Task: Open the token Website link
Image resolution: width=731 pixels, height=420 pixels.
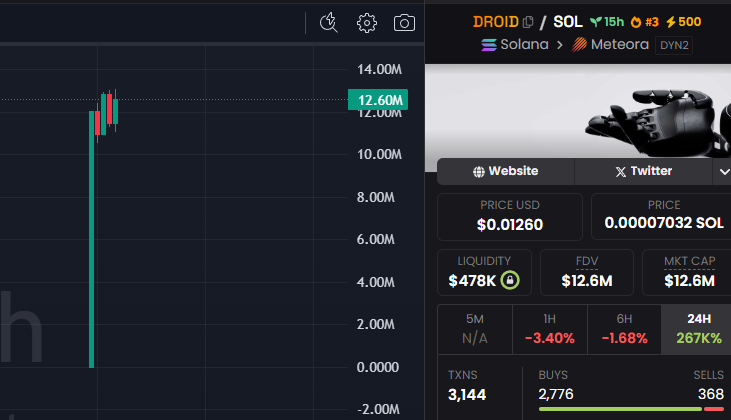Action: pos(506,171)
